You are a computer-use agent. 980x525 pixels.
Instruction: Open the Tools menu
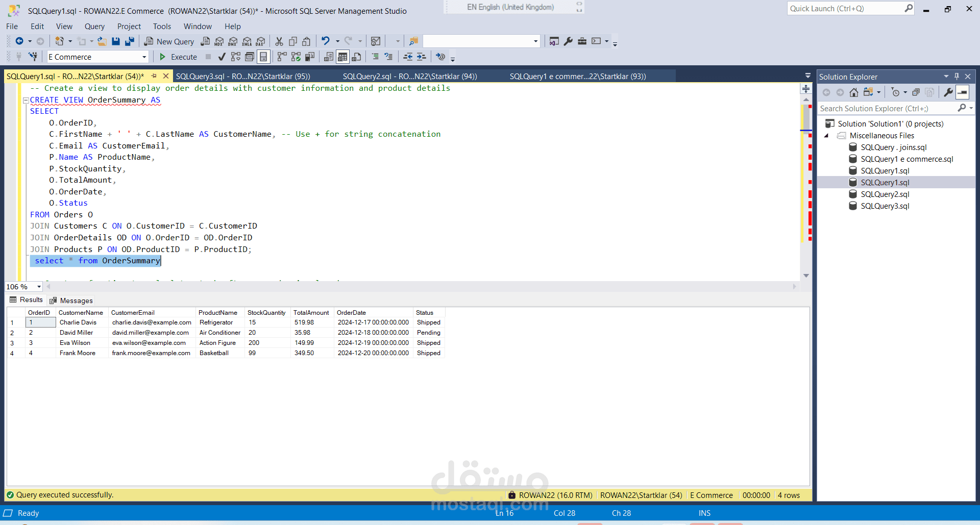tap(162, 27)
